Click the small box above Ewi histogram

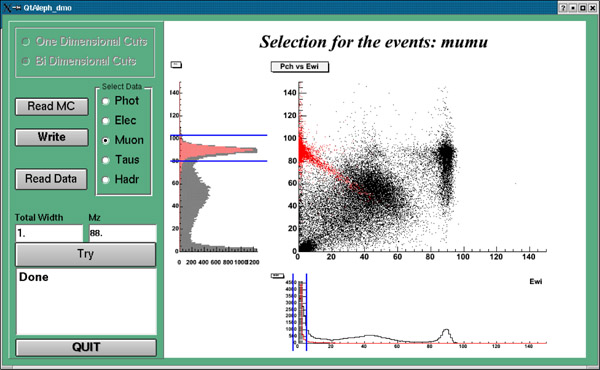(x=277, y=275)
